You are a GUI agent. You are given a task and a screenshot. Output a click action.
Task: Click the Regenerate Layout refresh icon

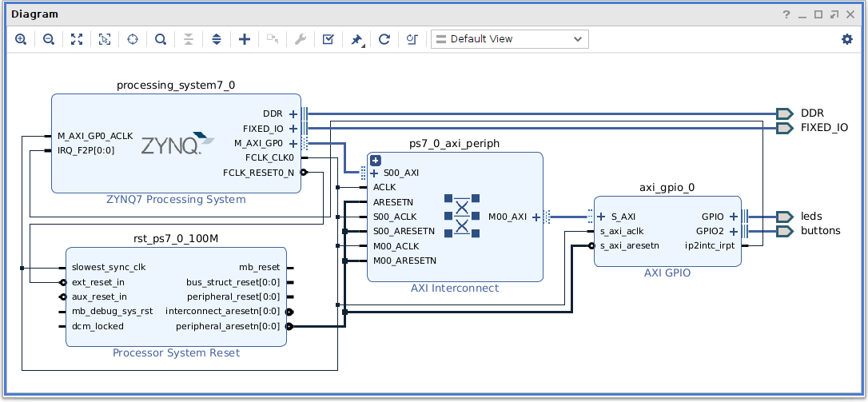click(384, 39)
